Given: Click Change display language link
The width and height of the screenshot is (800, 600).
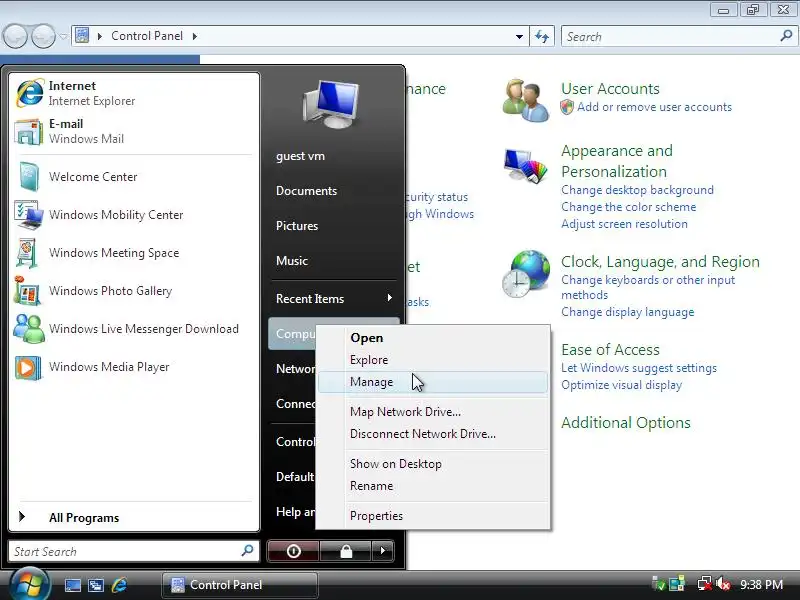Looking at the screenshot, I should pos(628,312).
